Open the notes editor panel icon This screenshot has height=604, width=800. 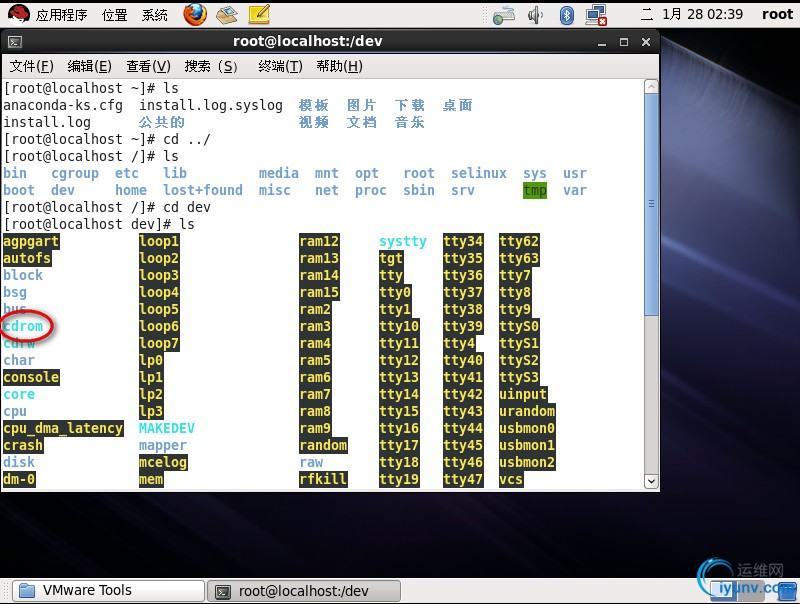(x=259, y=14)
